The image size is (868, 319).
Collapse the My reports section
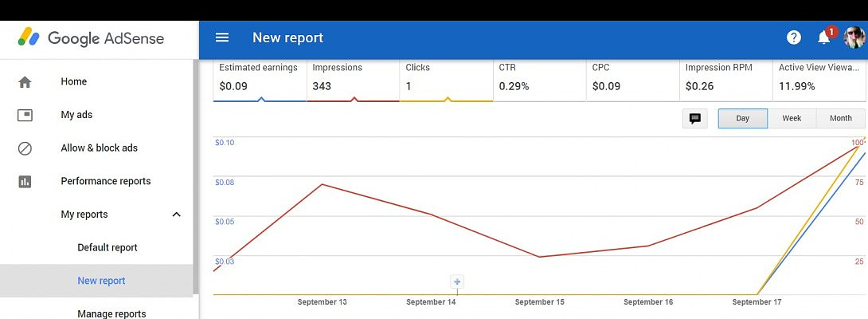(x=177, y=215)
